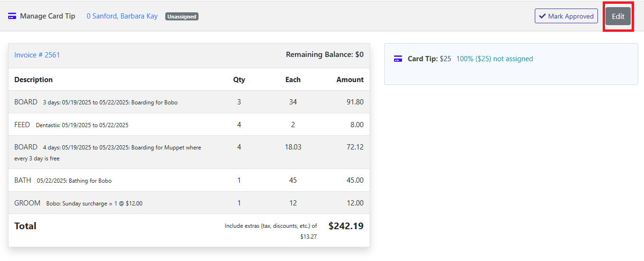Click quantity 1 link in GROOM row
The height and width of the screenshot is (261, 644).
click(x=239, y=203)
